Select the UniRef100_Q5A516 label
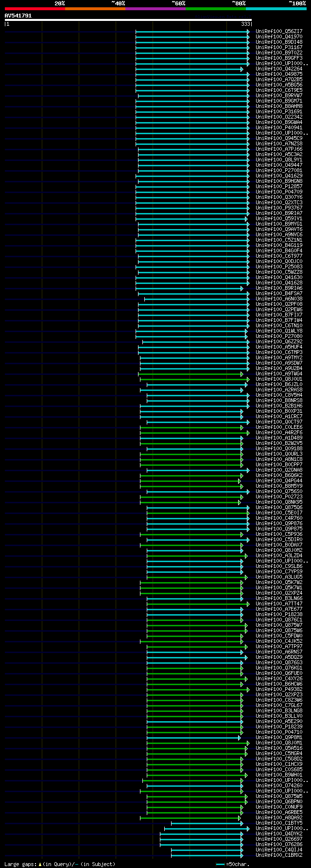 [279, 748]
